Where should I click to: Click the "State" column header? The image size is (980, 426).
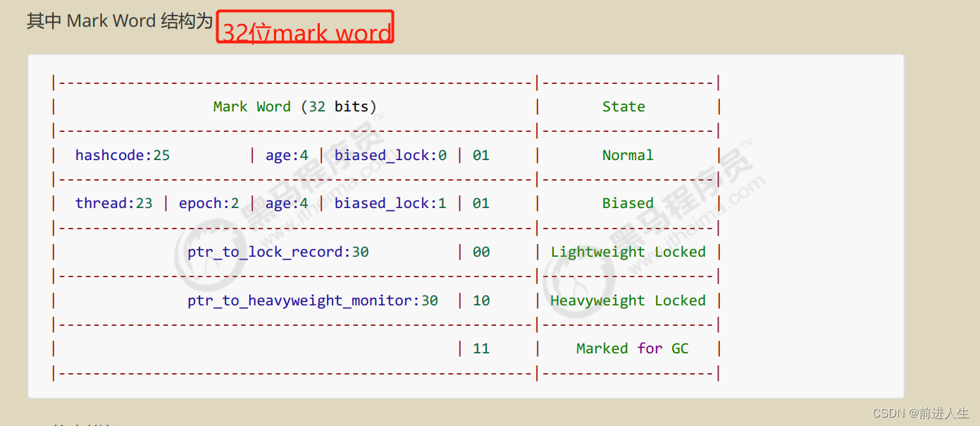(x=624, y=107)
